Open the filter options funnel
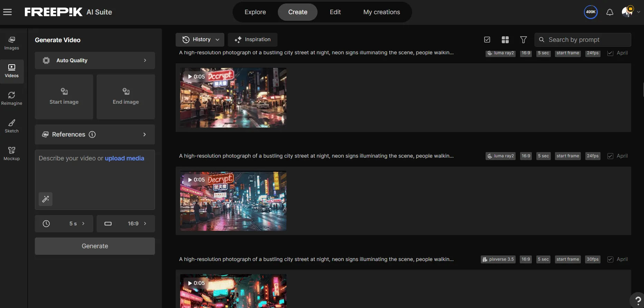The height and width of the screenshot is (308, 644). pos(524,40)
